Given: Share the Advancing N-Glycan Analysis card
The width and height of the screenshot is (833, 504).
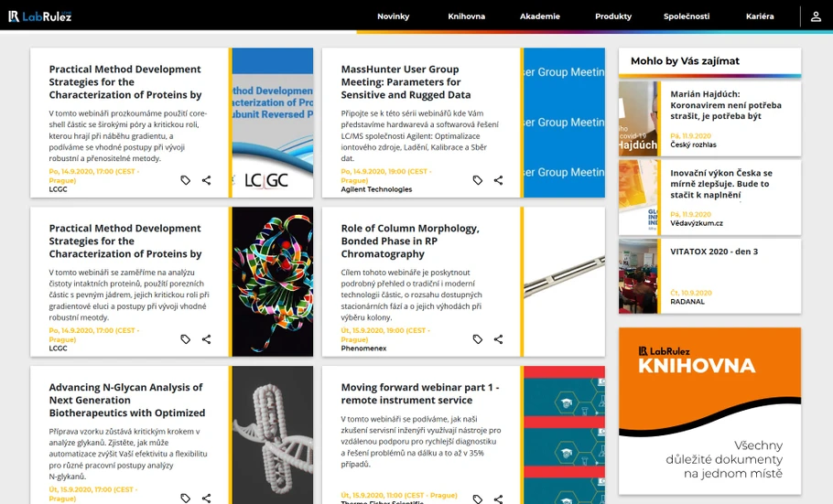Looking at the screenshot, I should [206, 499].
